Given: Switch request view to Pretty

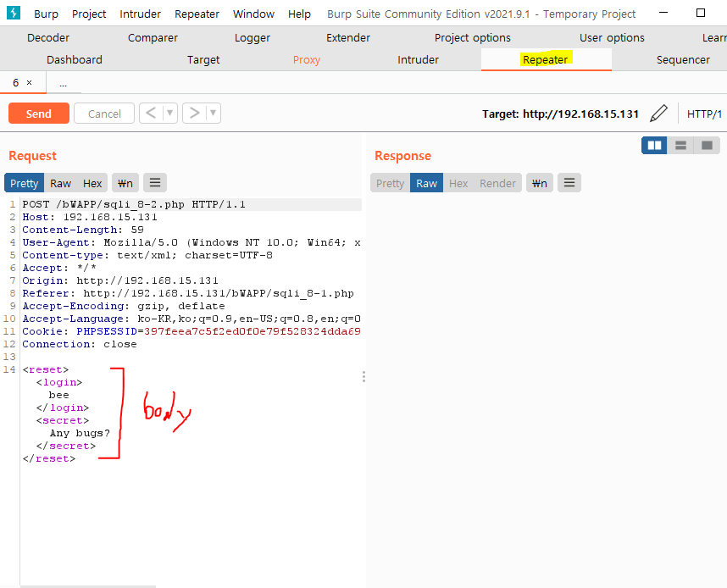Looking at the screenshot, I should coord(24,183).
